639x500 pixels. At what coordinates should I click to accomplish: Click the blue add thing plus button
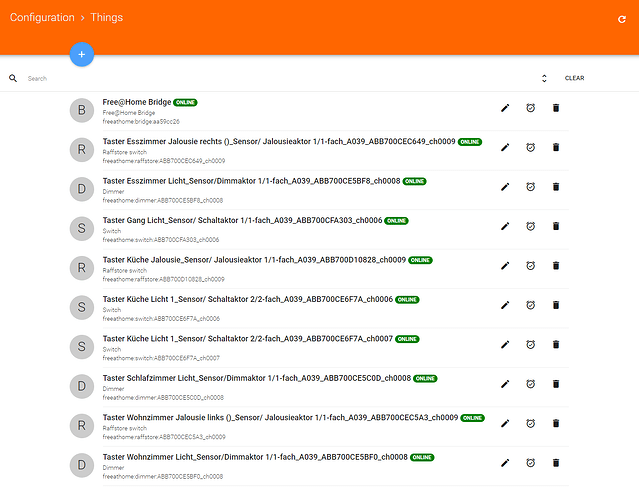[x=82, y=54]
